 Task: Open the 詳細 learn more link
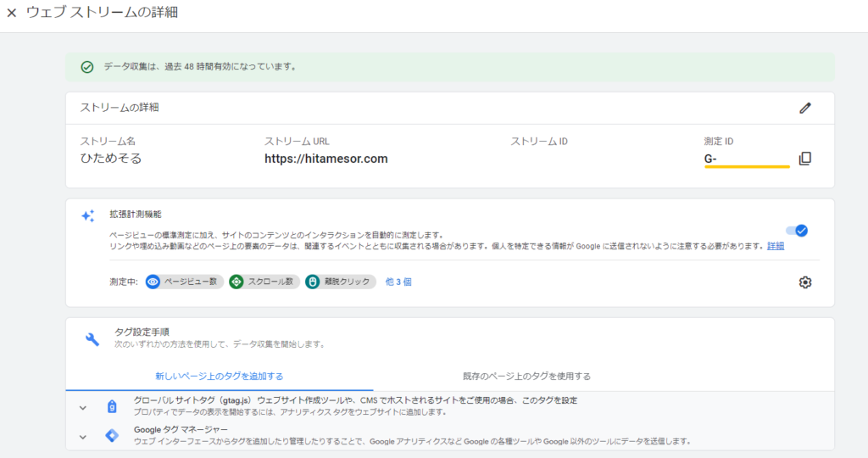point(776,246)
